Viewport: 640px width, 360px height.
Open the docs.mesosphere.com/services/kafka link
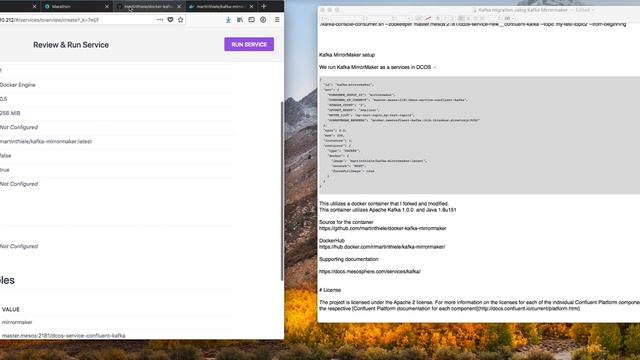click(x=370, y=271)
